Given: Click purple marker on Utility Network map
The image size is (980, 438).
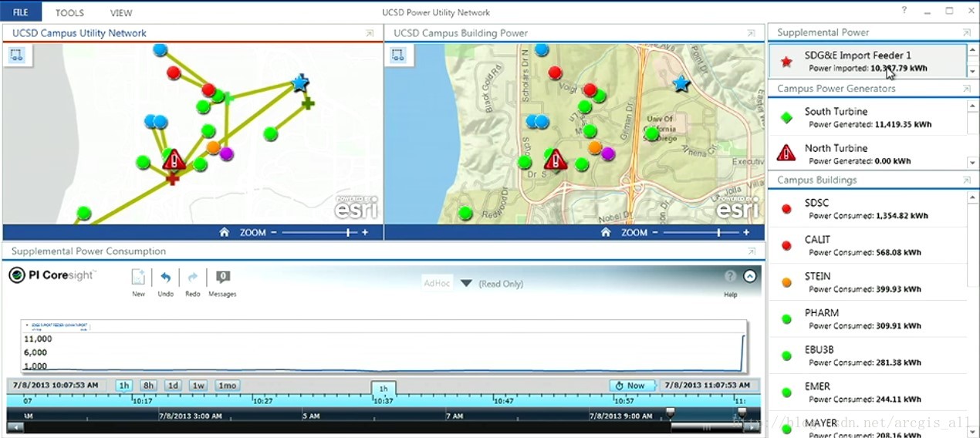Looking at the screenshot, I should (x=226, y=153).
